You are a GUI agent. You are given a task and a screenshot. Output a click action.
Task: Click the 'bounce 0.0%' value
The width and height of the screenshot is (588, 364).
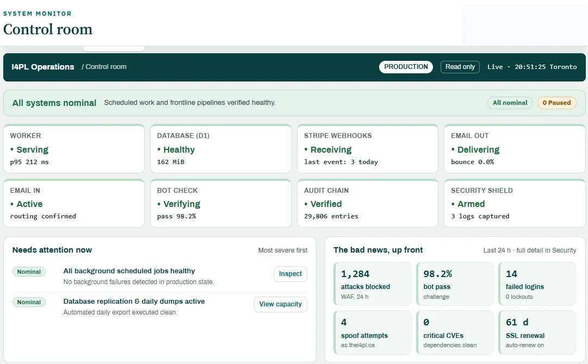pos(473,162)
